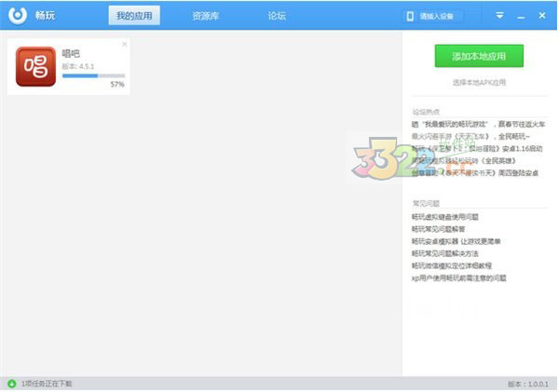Click the 版本: 1.0.0.1 status text
This screenshot has width=559, height=392.
pos(528,385)
